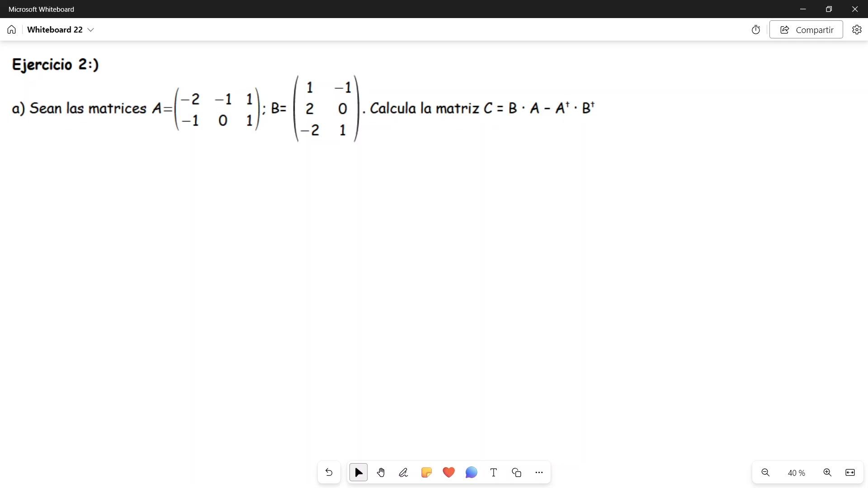
Task: Open the settings gear menu
Action: point(856,30)
